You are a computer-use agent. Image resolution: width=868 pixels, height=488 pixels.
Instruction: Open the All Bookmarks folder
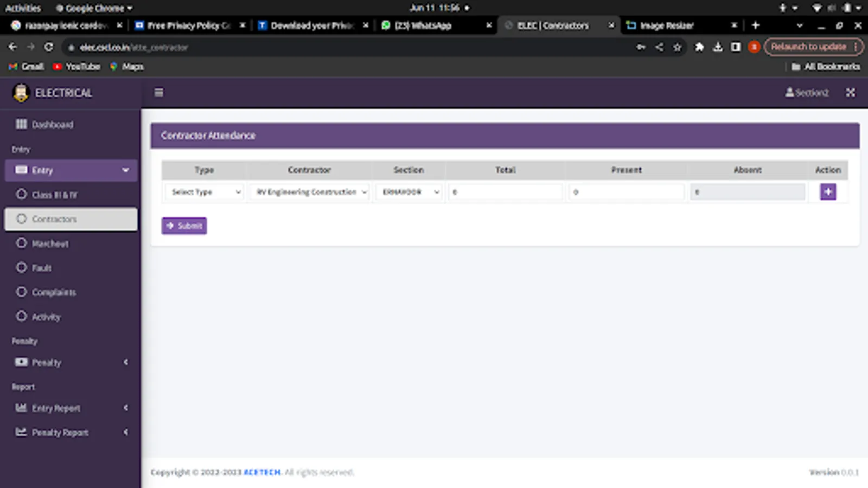click(x=826, y=66)
